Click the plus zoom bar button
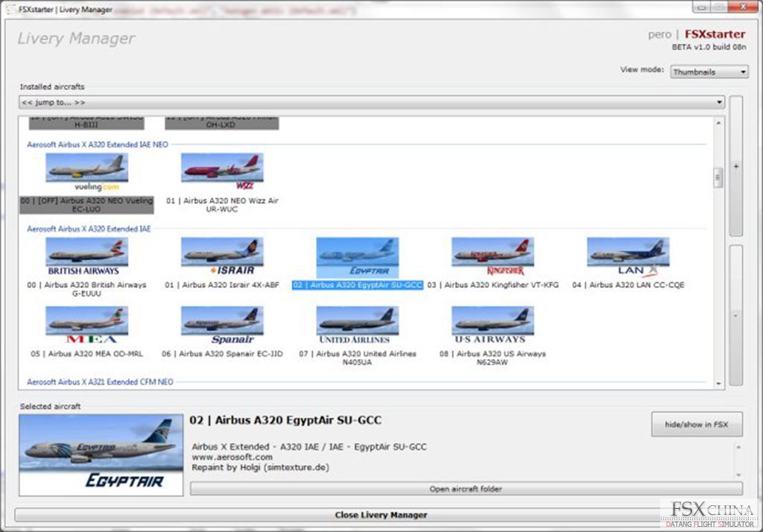Screen dimensions: 763x532 [736, 166]
